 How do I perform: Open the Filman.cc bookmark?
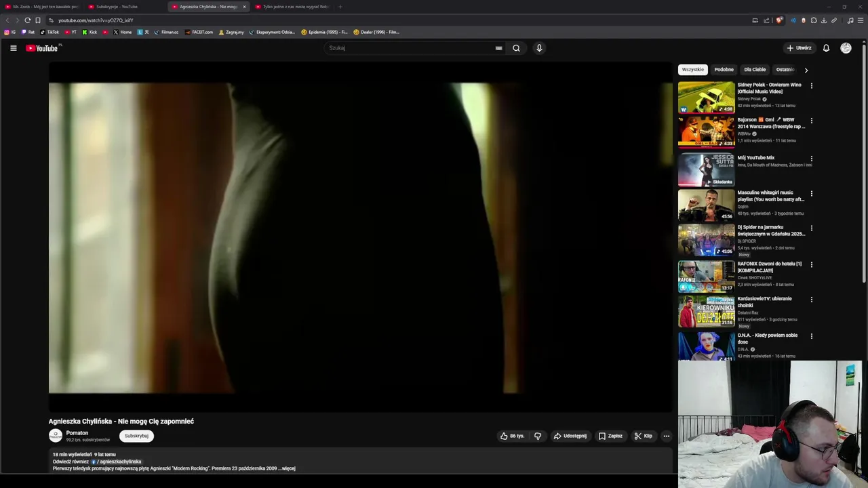click(166, 32)
